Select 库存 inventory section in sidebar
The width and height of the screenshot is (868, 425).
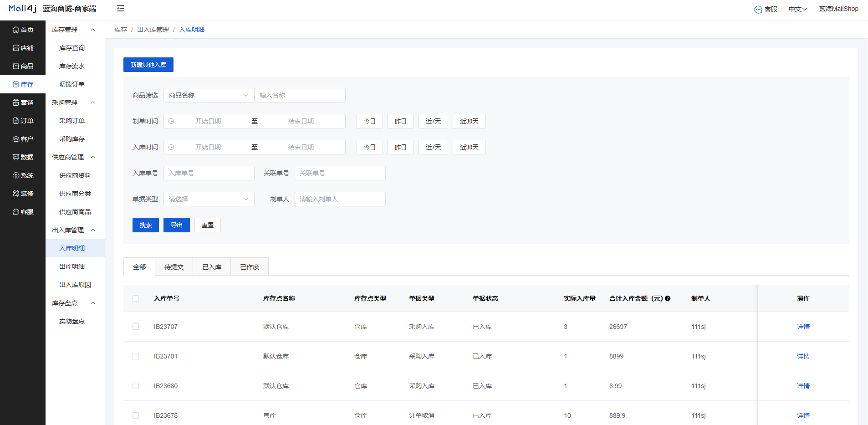[x=23, y=84]
